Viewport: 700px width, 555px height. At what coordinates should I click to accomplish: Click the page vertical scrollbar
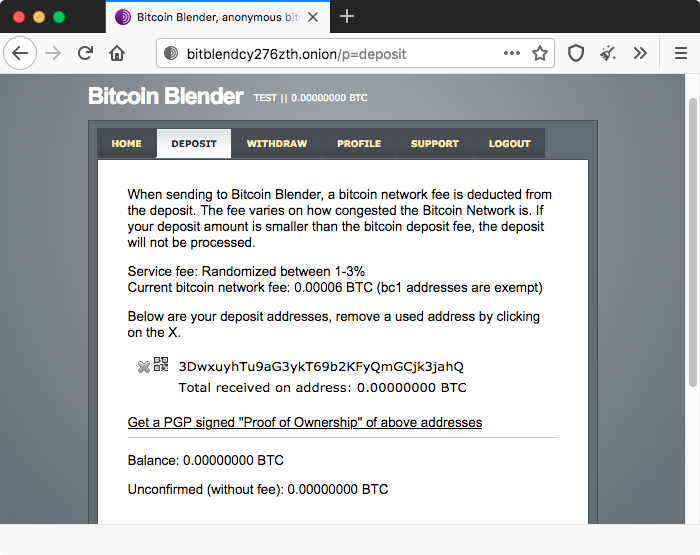click(x=692, y=242)
